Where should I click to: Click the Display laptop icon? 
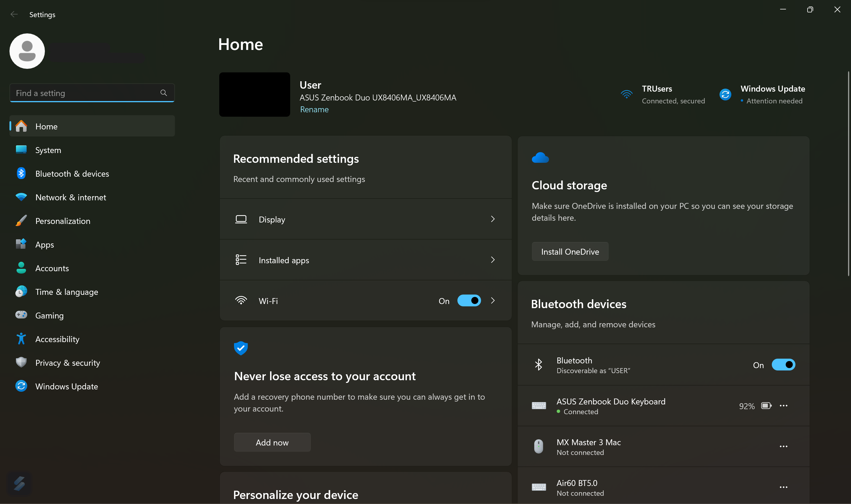pyautogui.click(x=241, y=219)
